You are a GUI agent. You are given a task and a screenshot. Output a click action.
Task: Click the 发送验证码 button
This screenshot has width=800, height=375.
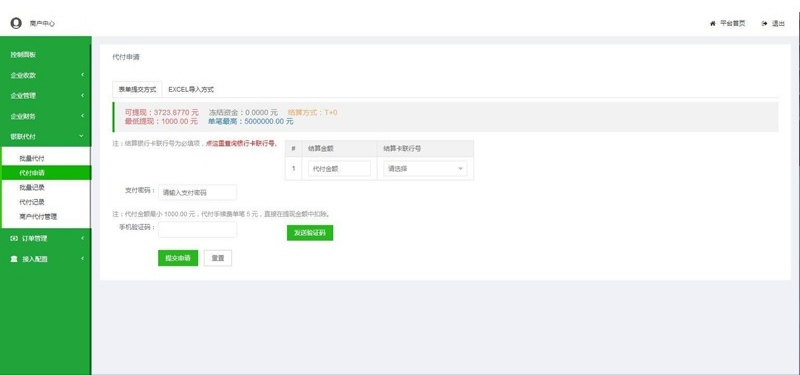310,233
